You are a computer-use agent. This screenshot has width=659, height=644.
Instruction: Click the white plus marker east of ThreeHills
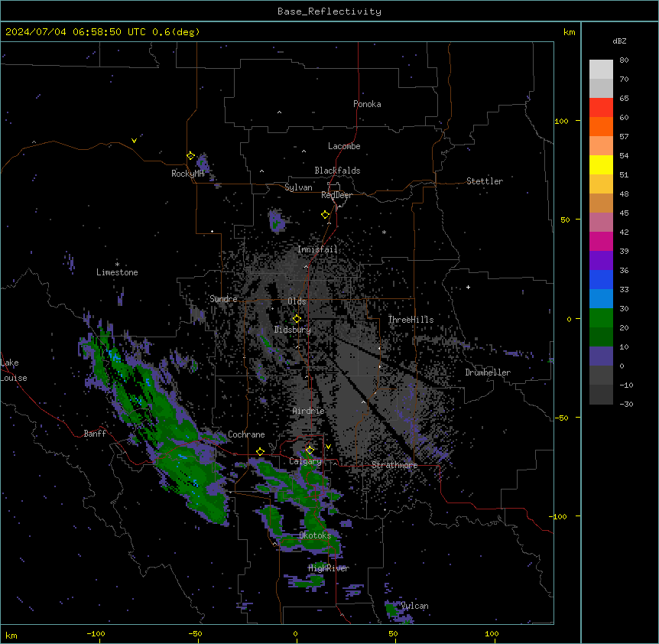click(468, 287)
